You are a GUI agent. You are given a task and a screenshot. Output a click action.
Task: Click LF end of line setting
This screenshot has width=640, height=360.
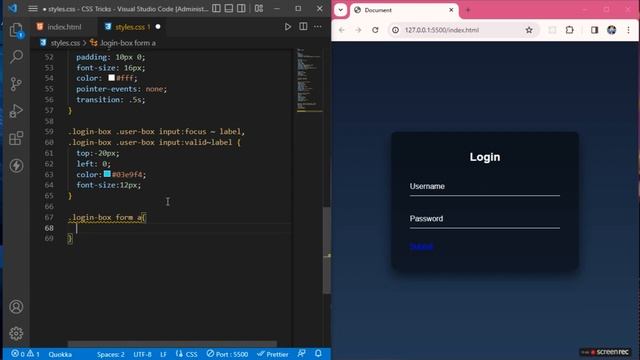[163, 354]
